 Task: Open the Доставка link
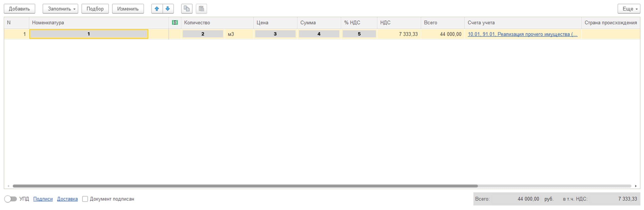click(x=67, y=199)
